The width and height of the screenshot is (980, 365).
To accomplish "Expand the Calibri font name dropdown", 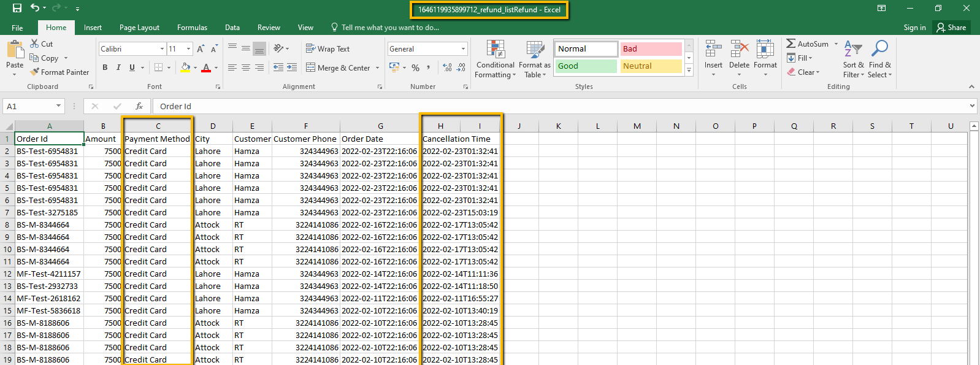I will (x=162, y=49).
